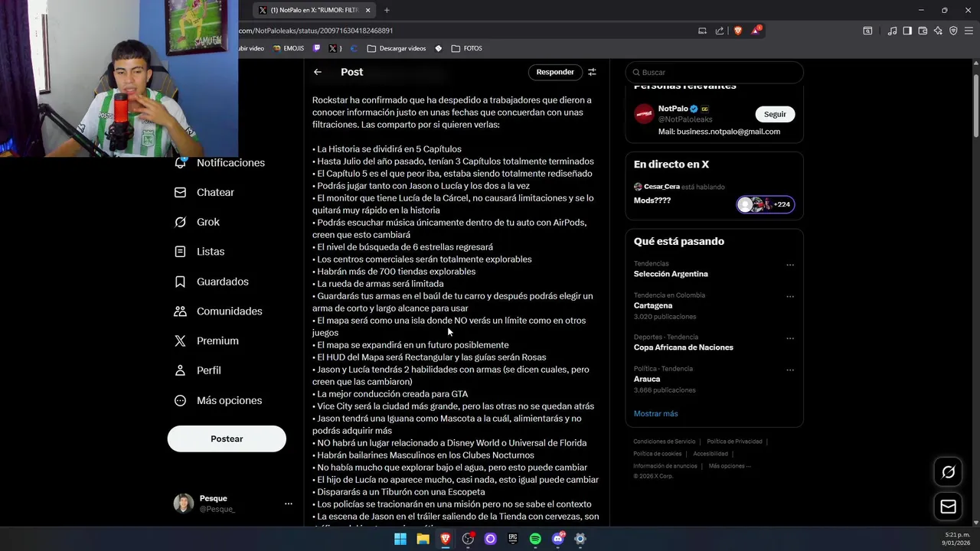The image size is (980, 551).
Task: Open NotPalo's profile name link
Action: pos(673,109)
